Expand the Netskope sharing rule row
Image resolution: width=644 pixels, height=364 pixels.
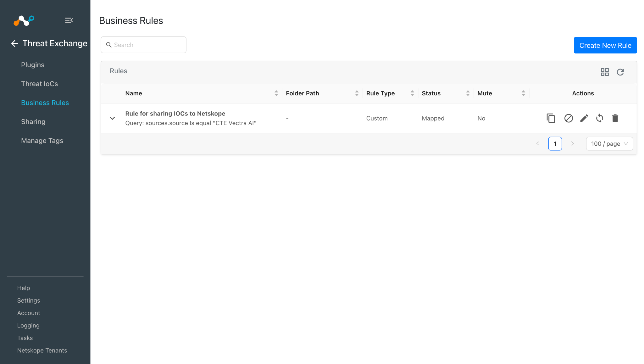coord(112,118)
